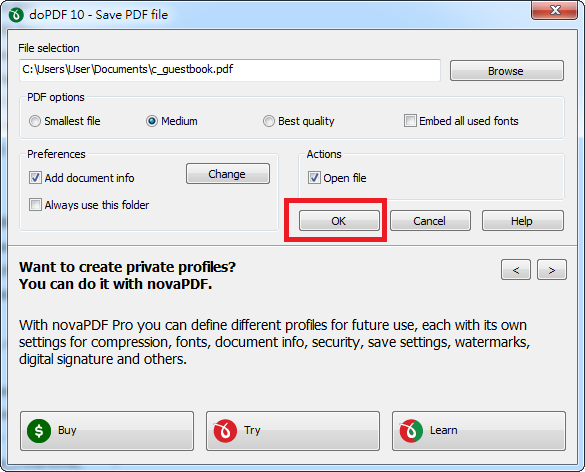585x472 pixels.
Task: Open the Help button
Action: [523, 221]
